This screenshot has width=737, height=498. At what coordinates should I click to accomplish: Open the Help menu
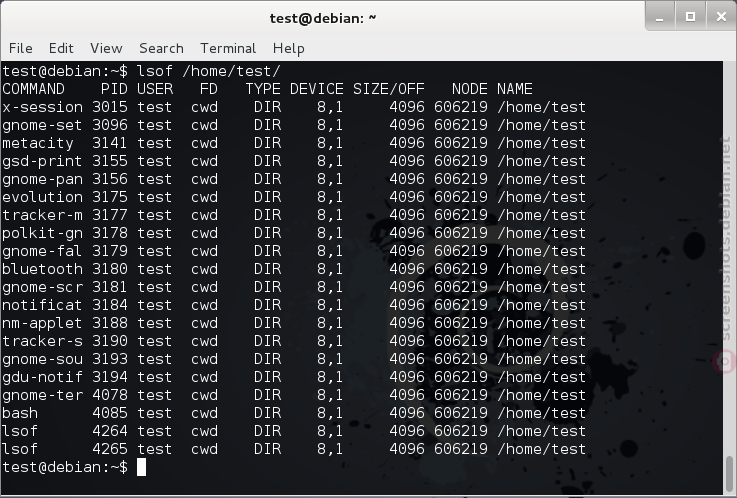[289, 48]
